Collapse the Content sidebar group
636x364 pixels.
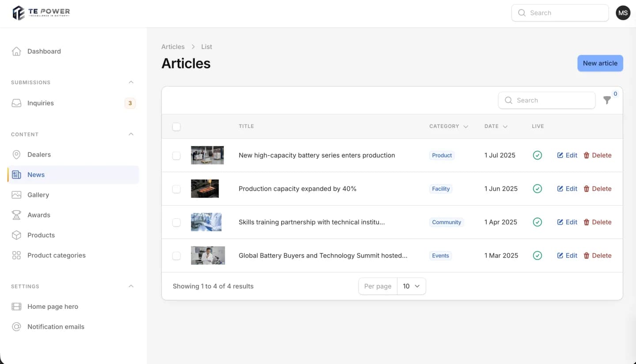pos(131,134)
